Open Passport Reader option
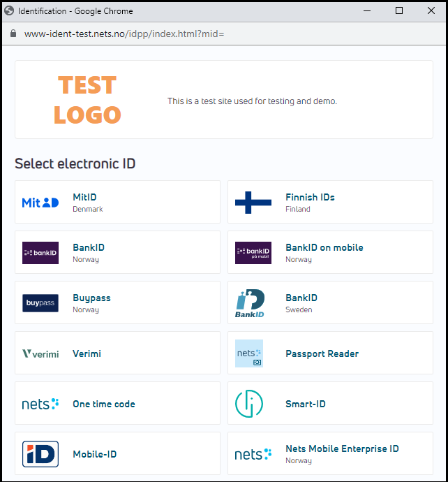This screenshot has width=448, height=482. (x=330, y=353)
